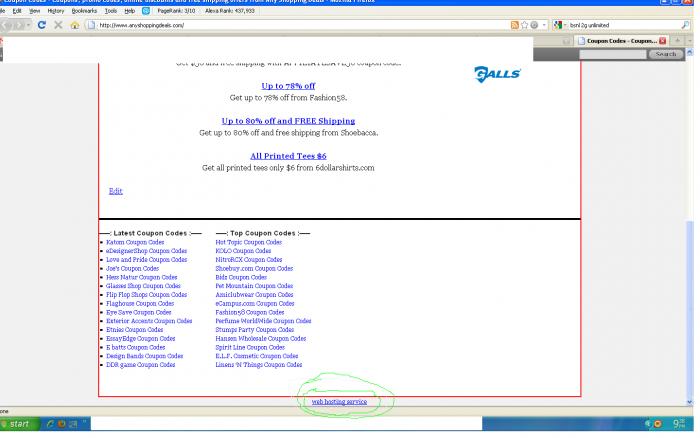Screen dimensions: 700x438
Task: Open Hess Natur Coupon Codes
Action: 142,277
